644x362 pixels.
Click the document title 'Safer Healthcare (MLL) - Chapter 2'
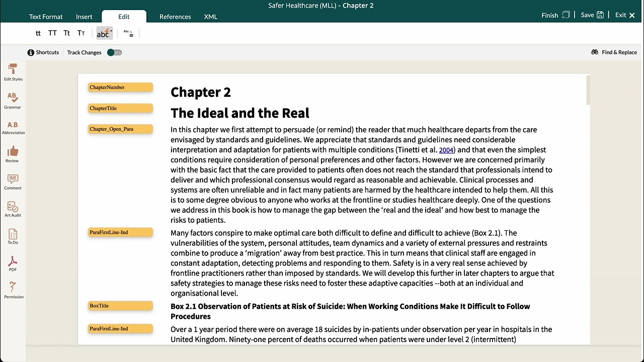(x=321, y=6)
